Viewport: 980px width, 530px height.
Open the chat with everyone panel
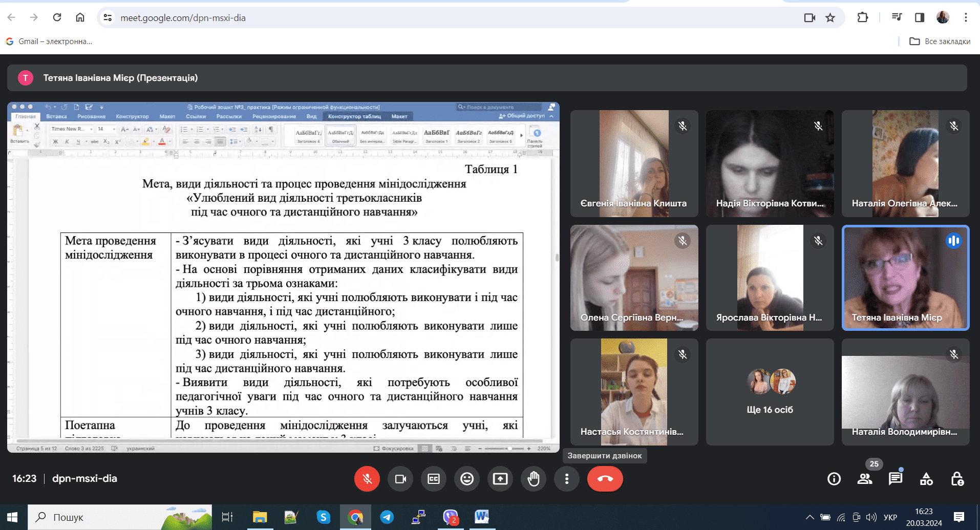(896, 479)
